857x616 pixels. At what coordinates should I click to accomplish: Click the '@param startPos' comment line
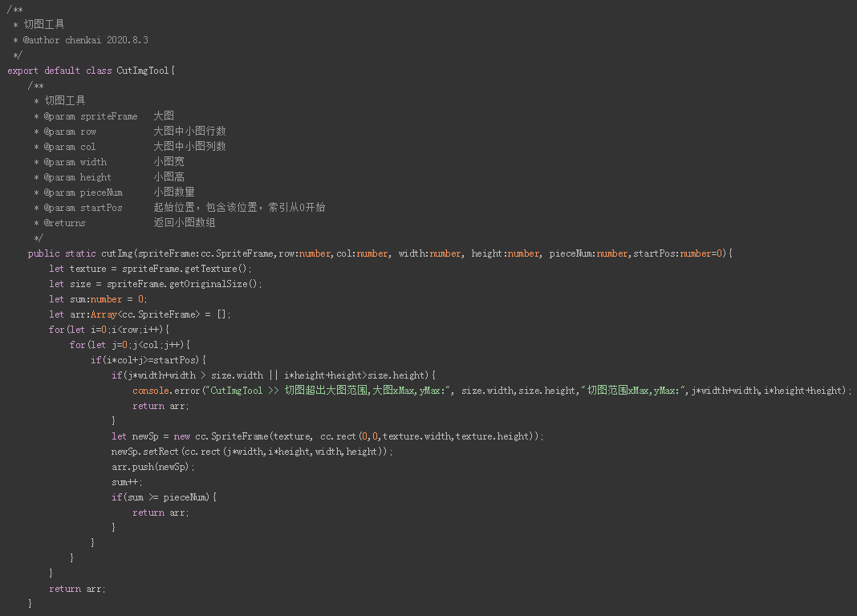coord(179,208)
